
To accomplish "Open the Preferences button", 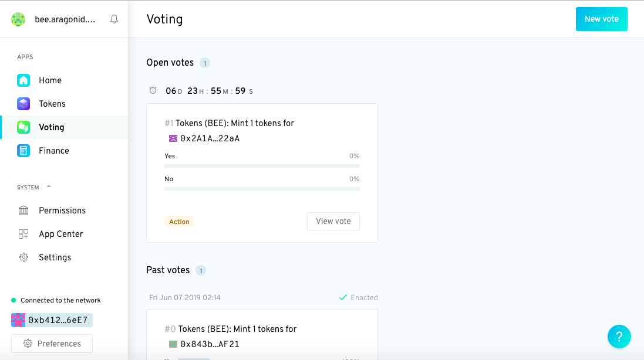I will (52, 344).
